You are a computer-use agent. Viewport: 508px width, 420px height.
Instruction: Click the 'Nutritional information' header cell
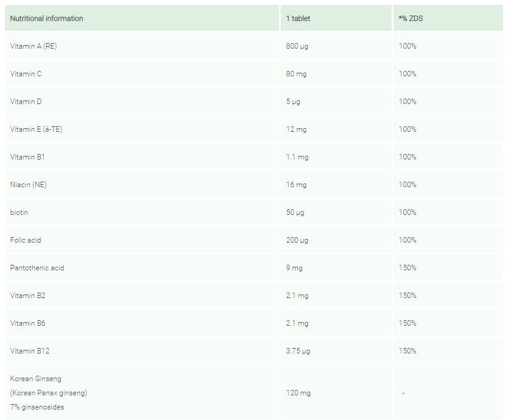pos(47,18)
